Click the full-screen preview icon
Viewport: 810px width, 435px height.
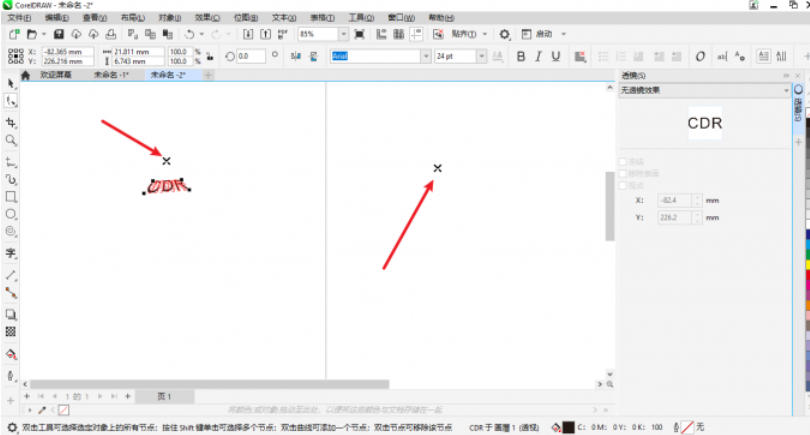(x=360, y=34)
